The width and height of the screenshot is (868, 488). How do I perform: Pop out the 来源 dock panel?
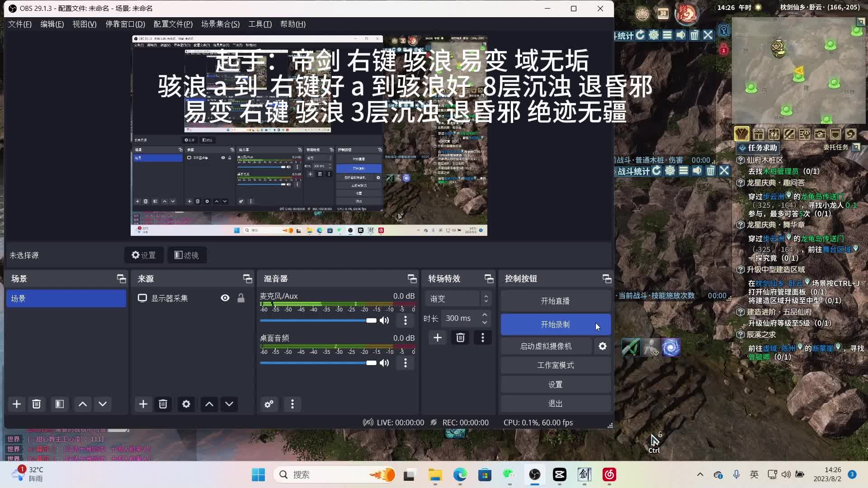247,279
